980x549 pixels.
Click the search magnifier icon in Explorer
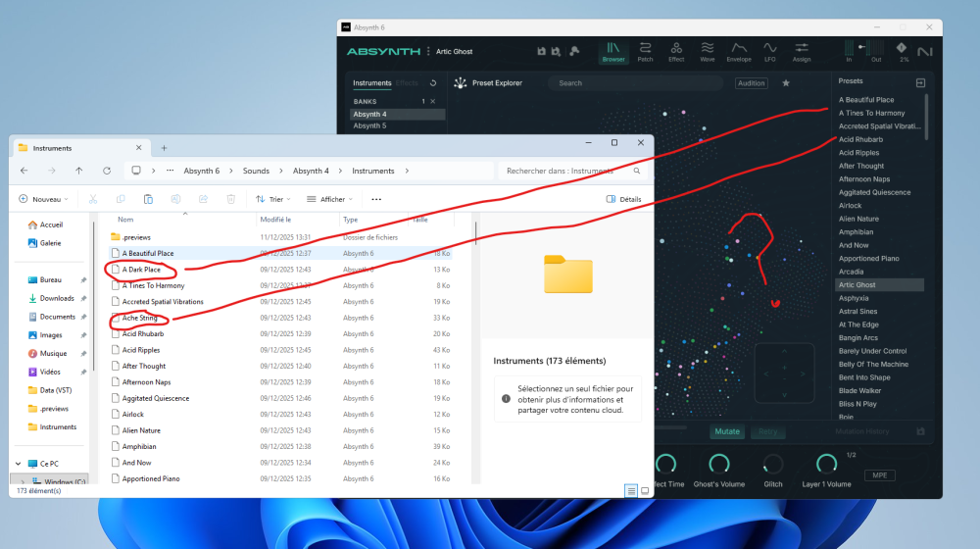pos(637,171)
